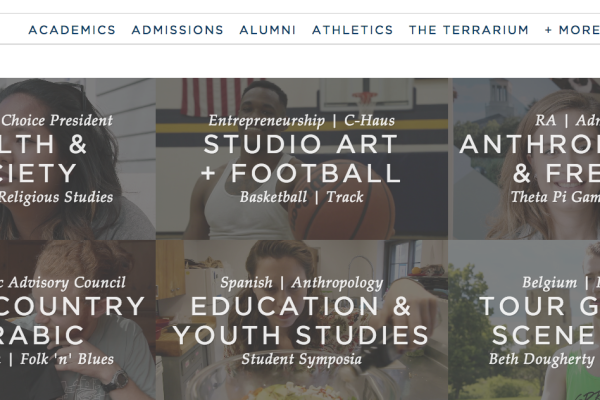Screen dimensions: 600x400
Task: Click the Basketball | Track caption text
Action: [x=302, y=197]
